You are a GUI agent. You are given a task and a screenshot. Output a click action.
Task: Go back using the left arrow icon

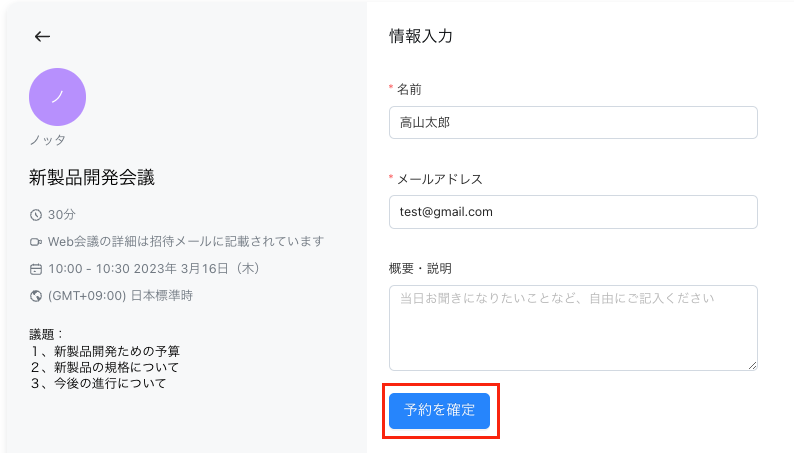pos(42,36)
